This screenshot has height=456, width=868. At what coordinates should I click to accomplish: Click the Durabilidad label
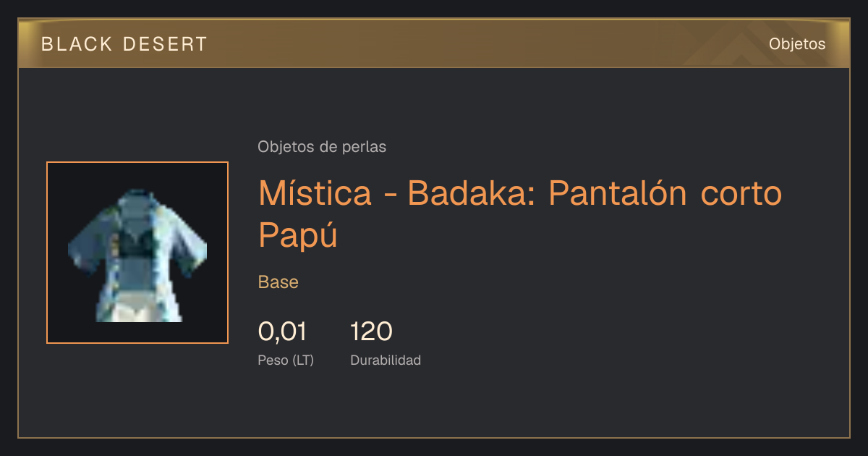(386, 360)
